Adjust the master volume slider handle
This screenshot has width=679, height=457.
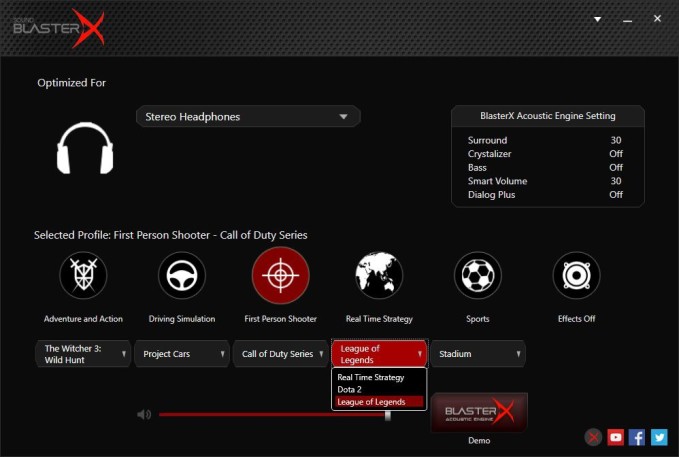pos(388,415)
